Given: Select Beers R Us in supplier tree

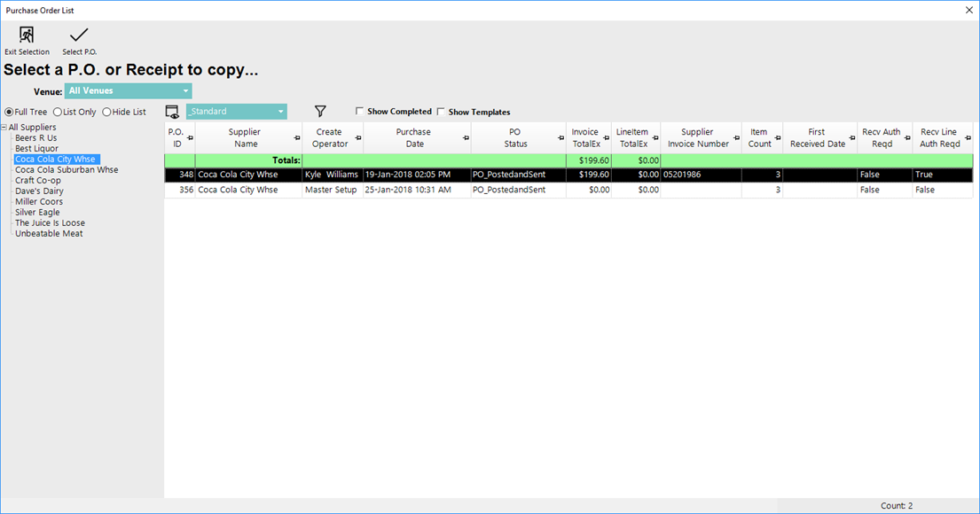Looking at the screenshot, I should (x=35, y=138).
